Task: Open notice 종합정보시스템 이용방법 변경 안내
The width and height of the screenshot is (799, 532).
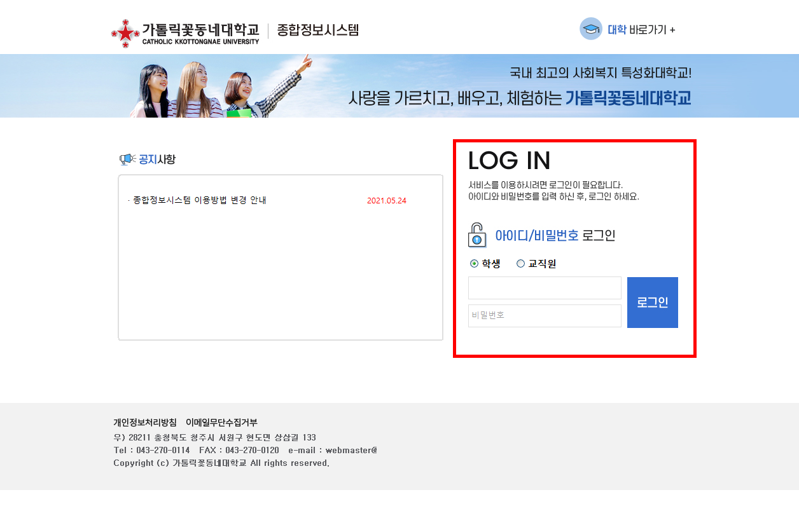Action: point(199,200)
